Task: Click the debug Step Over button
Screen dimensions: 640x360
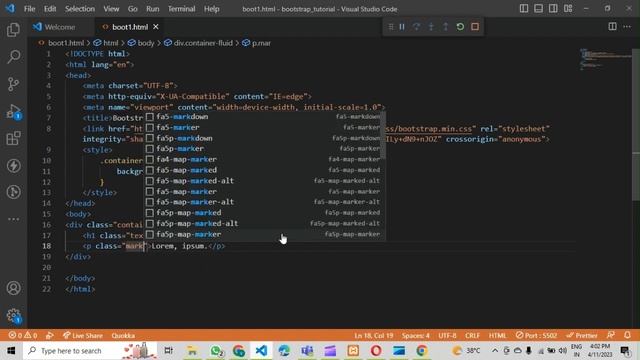Action: [416, 27]
